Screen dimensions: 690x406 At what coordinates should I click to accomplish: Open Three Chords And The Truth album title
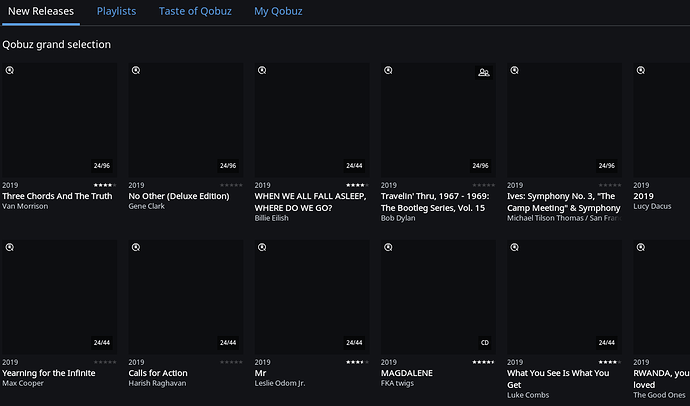click(57, 196)
